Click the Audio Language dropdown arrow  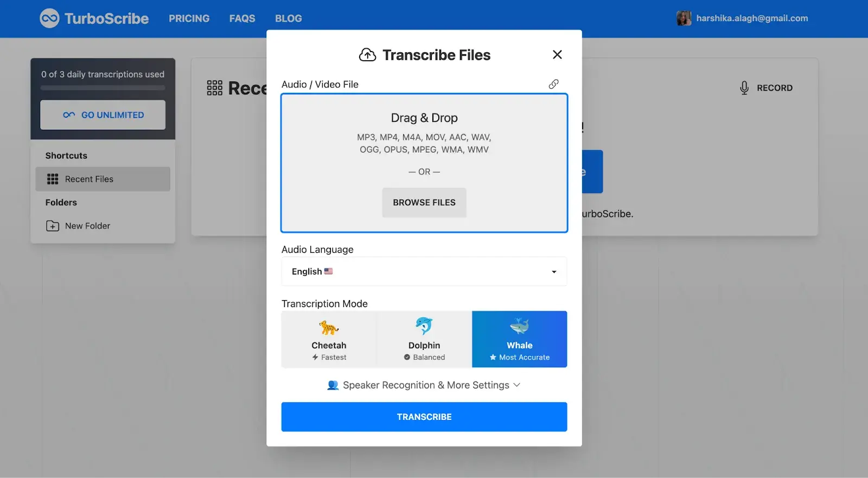pyautogui.click(x=554, y=272)
